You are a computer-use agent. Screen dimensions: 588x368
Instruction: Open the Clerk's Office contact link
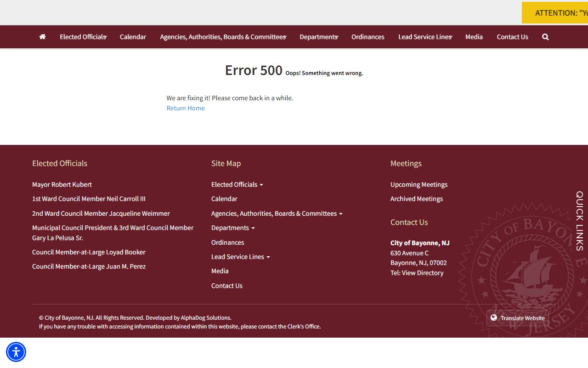coord(304,327)
